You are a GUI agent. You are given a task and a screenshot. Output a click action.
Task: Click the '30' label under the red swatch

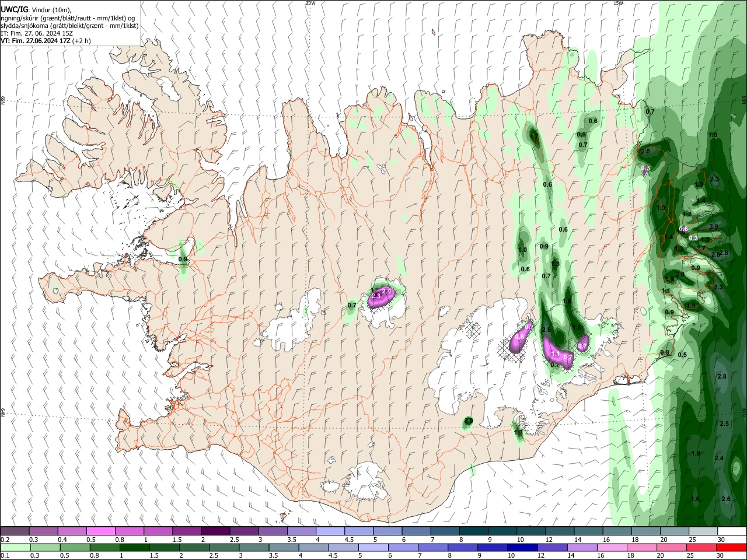click(x=721, y=556)
